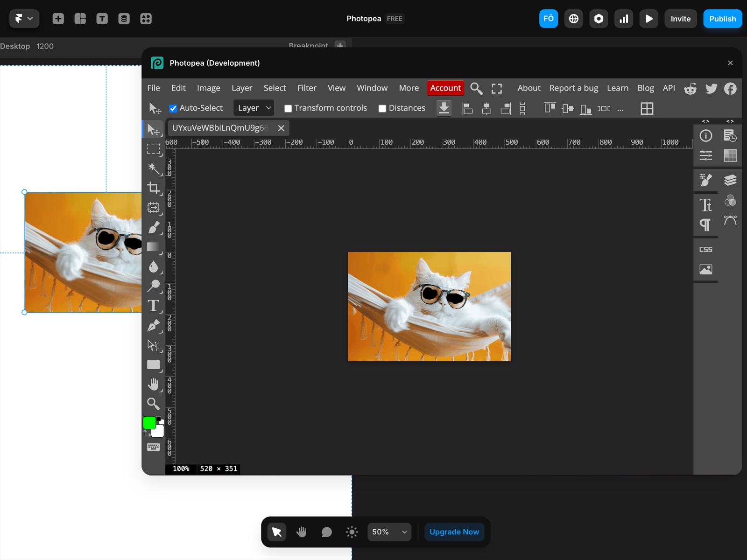Select the Crop tool
Viewport: 747px width, 560px height.
pos(154,188)
